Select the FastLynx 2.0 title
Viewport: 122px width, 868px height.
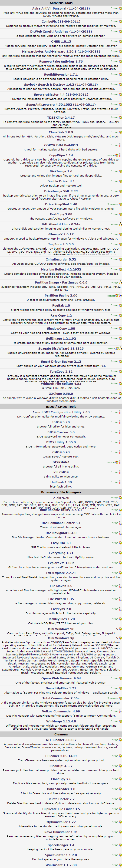(x=61, y=609)
